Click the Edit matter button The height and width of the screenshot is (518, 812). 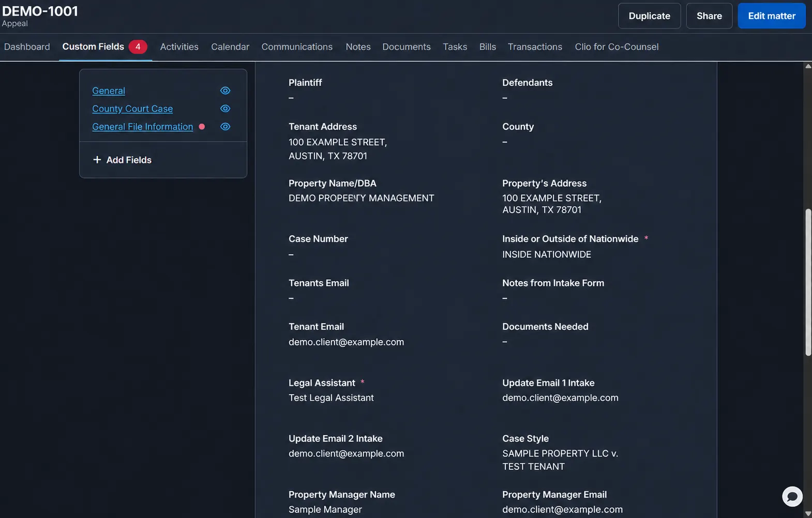click(x=772, y=16)
